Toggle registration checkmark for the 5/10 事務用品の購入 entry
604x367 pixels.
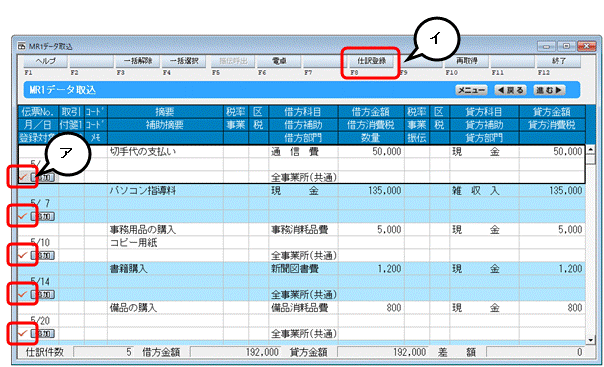(23, 255)
